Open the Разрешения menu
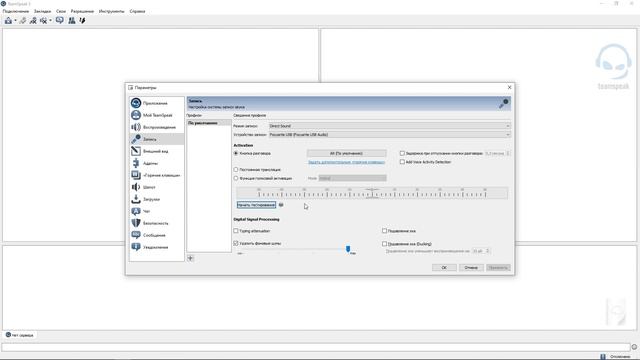640x360 pixels. [x=82, y=11]
